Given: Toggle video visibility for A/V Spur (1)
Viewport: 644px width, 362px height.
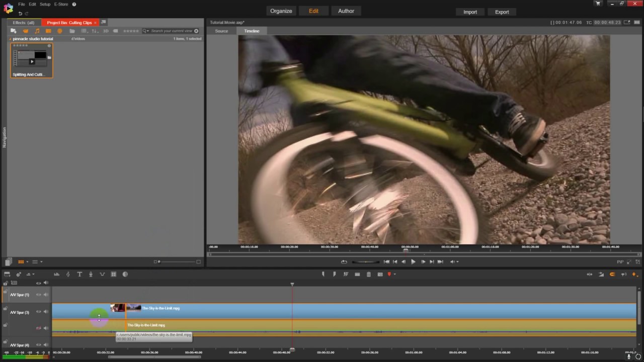Looking at the screenshot, I should click(38, 295).
